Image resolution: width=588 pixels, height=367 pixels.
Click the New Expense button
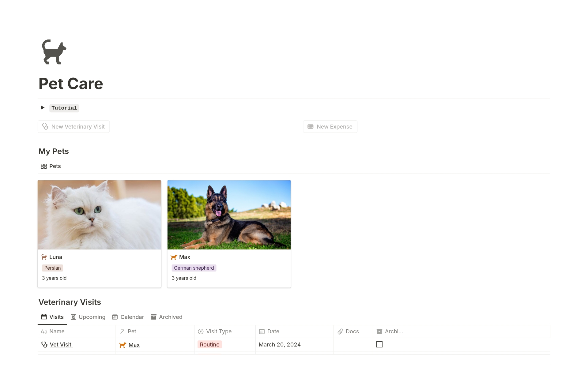330,126
